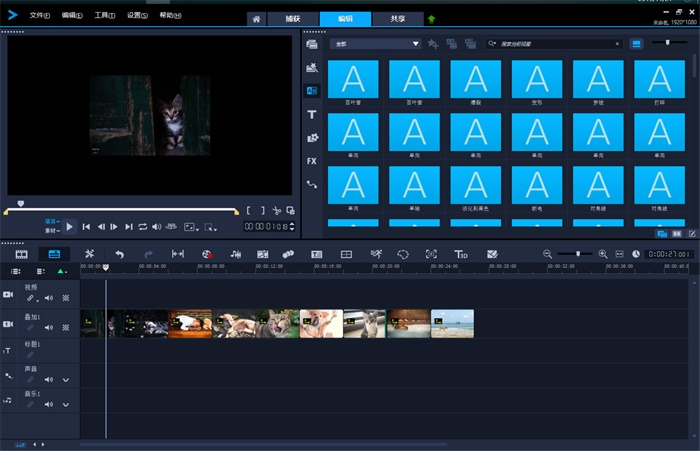700x451 pixels.
Task: Expand the 声音 track chevron
Action: click(x=66, y=380)
